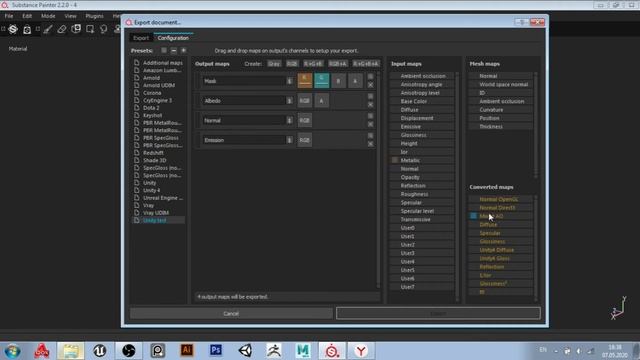Screen dimensions: 640x360
Task: Click the $ naming icon for Normal map
Action: tap(289, 120)
